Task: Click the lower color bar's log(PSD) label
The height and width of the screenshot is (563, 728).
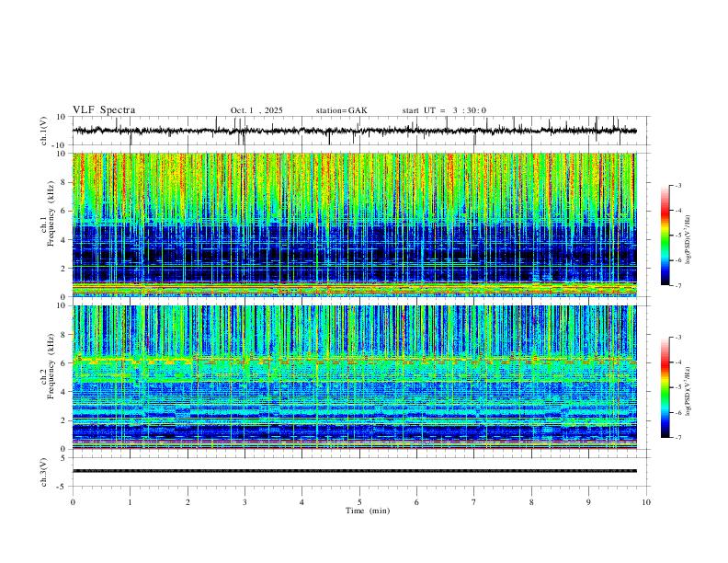Action: (x=688, y=391)
